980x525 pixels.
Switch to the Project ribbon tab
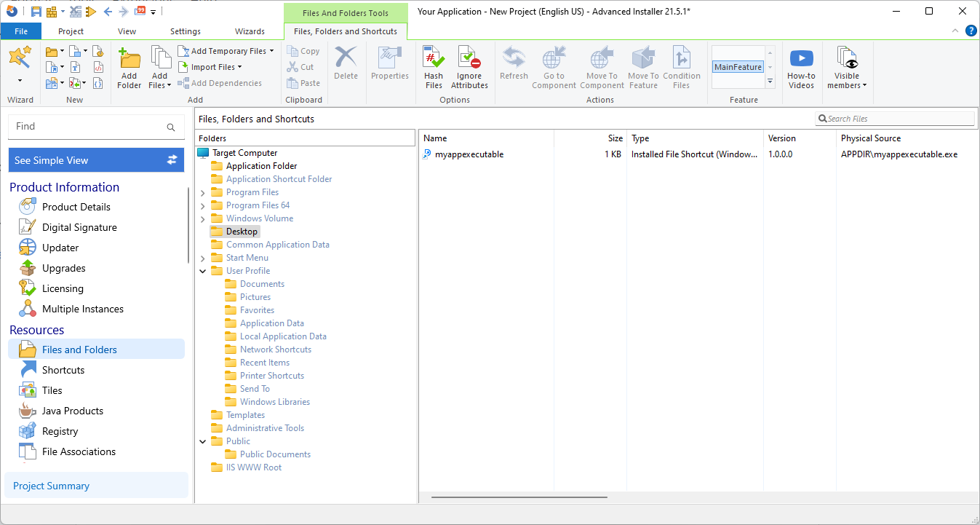71,31
